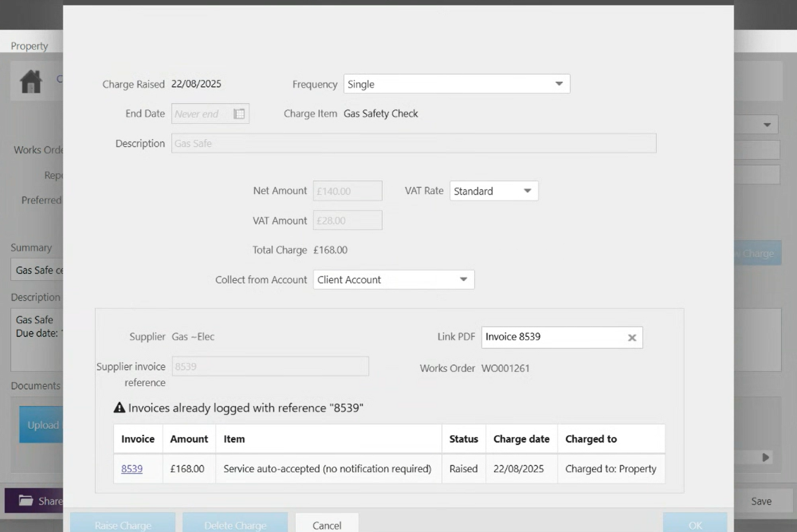Click the folder icon on Share button
Image resolution: width=797 pixels, height=532 pixels.
pos(26,501)
